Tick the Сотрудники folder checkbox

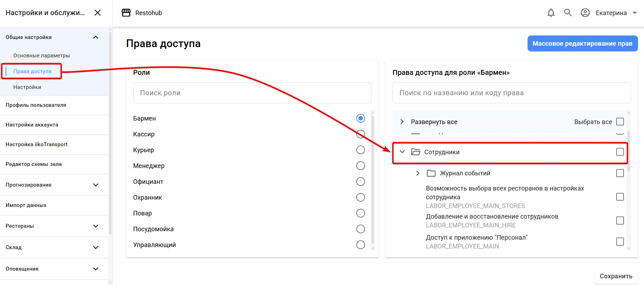[x=620, y=152]
